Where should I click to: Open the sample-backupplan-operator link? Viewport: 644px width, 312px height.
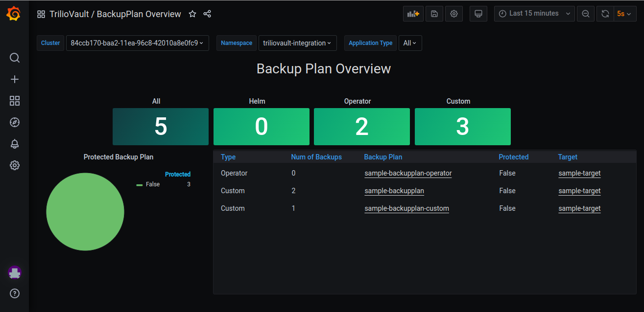coord(408,173)
